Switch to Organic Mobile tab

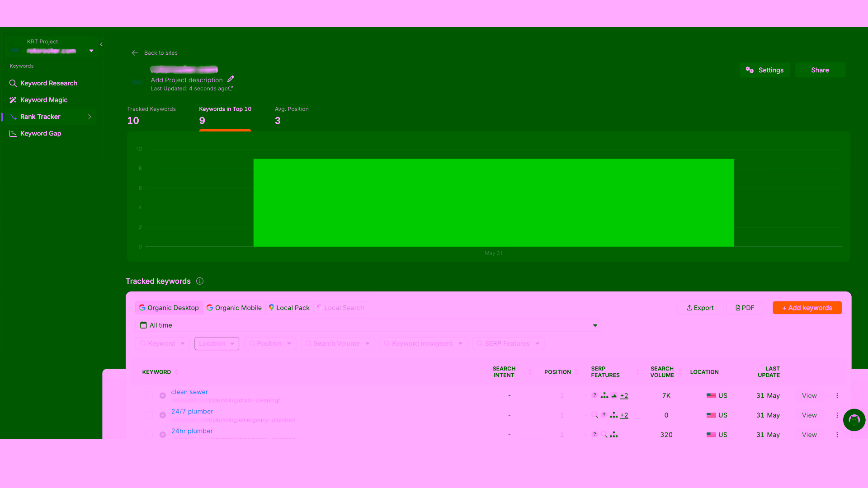click(234, 308)
